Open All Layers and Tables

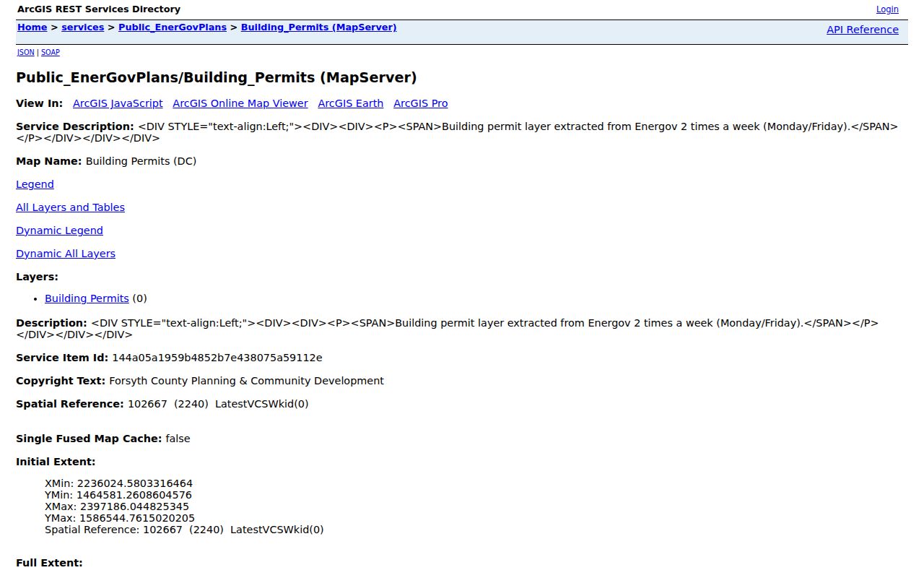tap(70, 207)
